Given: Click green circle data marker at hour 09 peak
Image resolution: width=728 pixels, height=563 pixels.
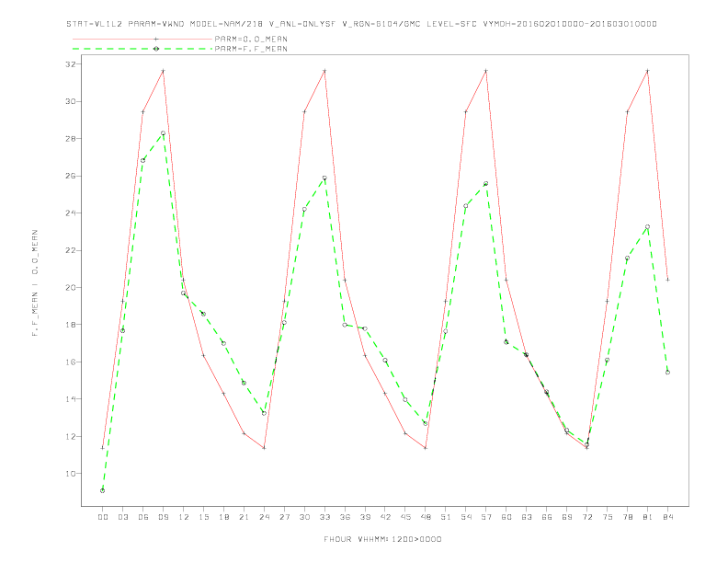Looking at the screenshot, I should pos(163,133).
